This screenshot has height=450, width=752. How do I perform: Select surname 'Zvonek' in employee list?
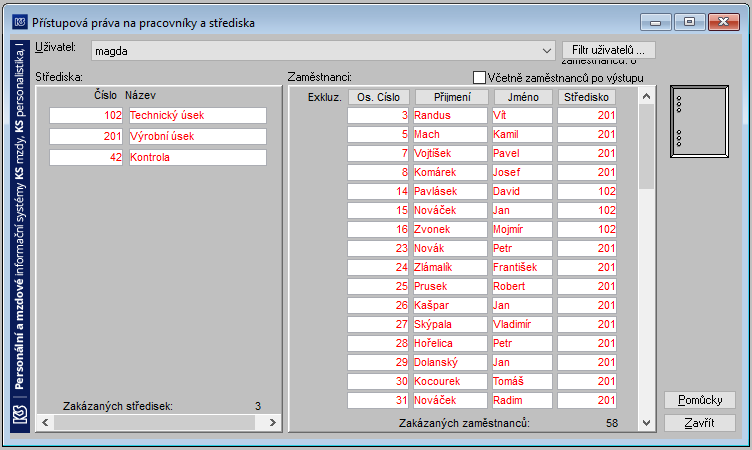450,229
